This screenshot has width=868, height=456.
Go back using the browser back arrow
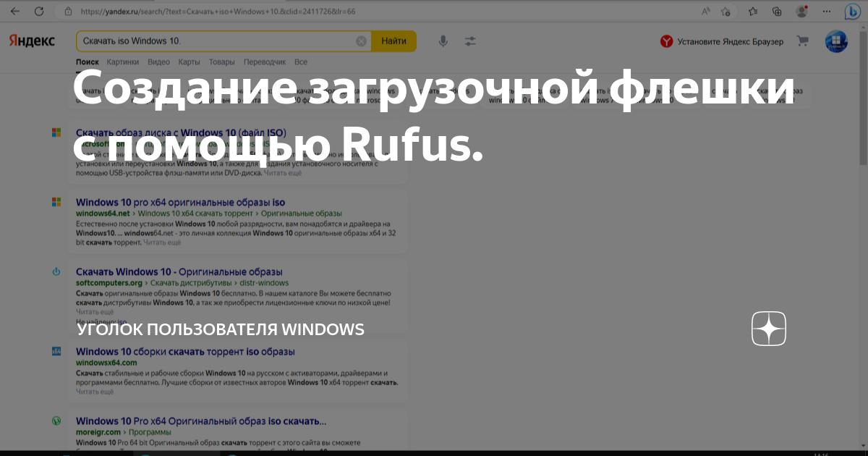pos(15,12)
